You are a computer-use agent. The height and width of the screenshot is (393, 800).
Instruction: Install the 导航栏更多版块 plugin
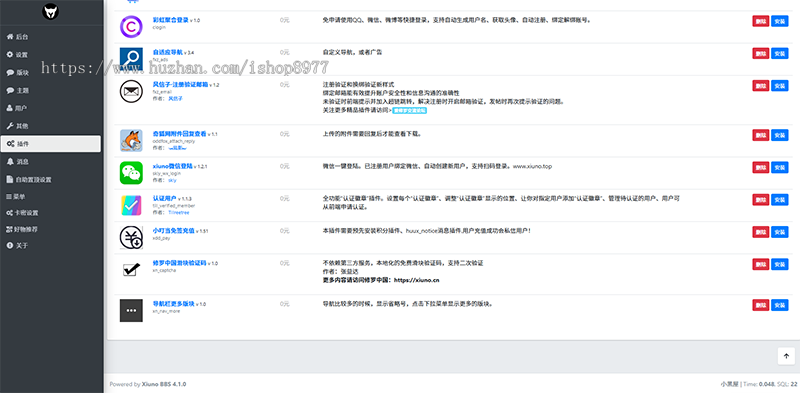click(780, 305)
